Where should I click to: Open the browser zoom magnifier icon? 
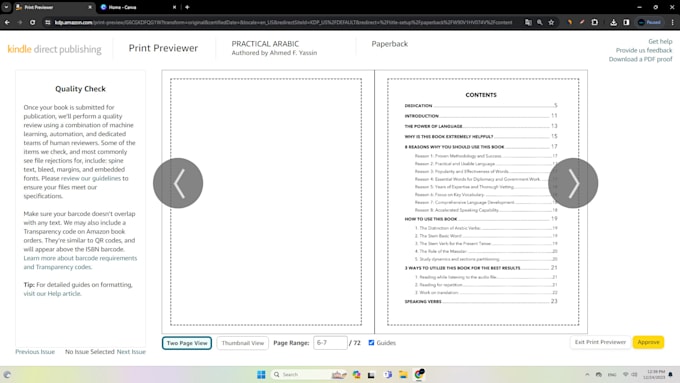pyautogui.click(x=539, y=22)
